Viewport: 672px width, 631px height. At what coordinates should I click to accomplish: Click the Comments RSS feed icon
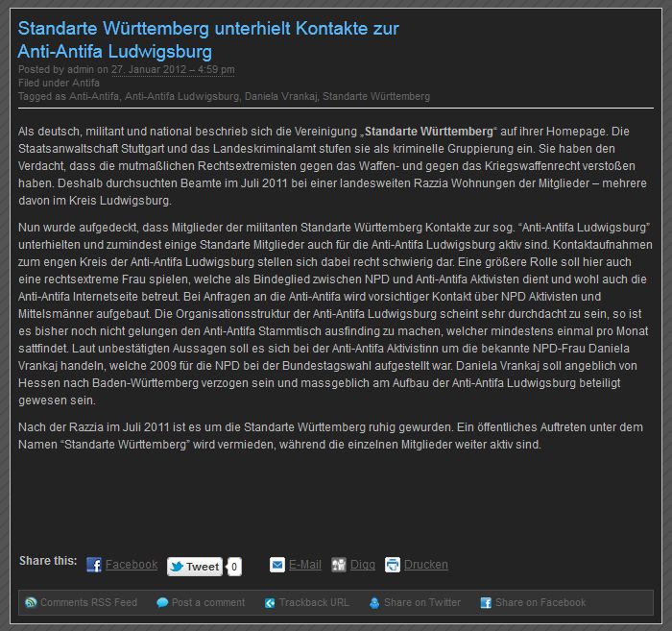pos(31,603)
